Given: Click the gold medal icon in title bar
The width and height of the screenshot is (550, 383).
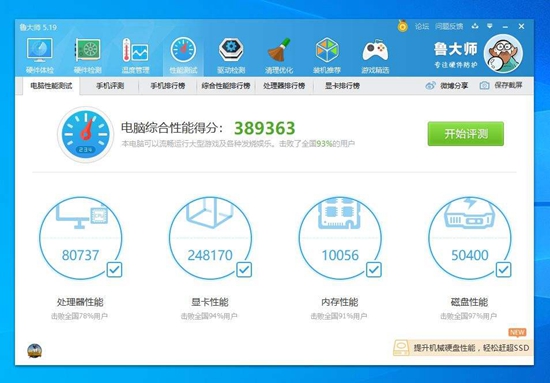Looking at the screenshot, I should 402,26.
